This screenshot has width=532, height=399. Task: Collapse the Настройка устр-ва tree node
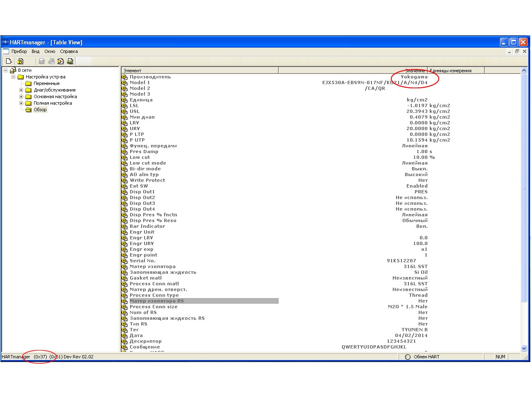click(x=14, y=77)
